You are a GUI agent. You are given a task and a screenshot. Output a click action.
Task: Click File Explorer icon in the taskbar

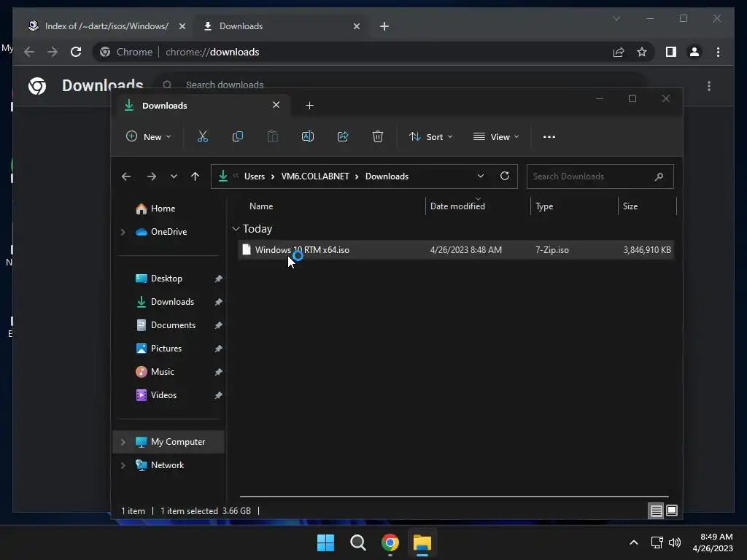pos(422,542)
